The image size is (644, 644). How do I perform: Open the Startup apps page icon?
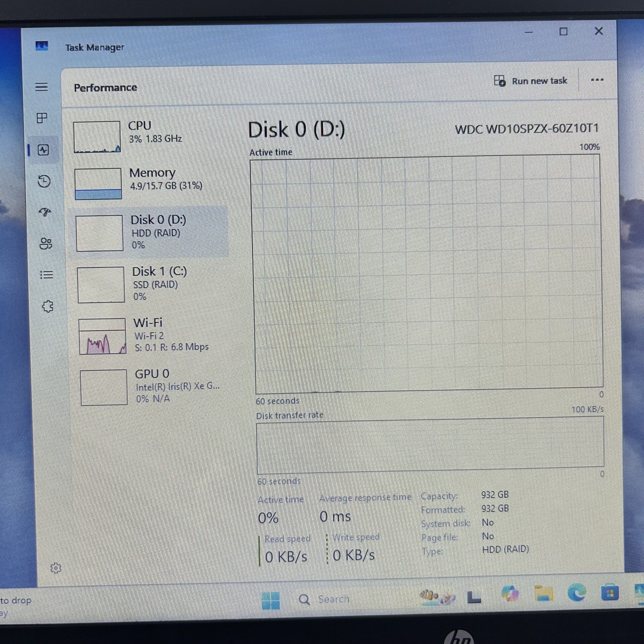[x=45, y=212]
